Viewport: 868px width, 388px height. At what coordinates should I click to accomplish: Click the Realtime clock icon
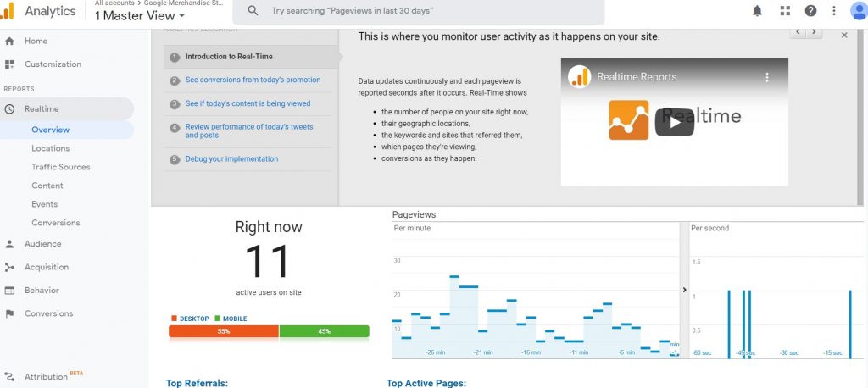[9, 109]
